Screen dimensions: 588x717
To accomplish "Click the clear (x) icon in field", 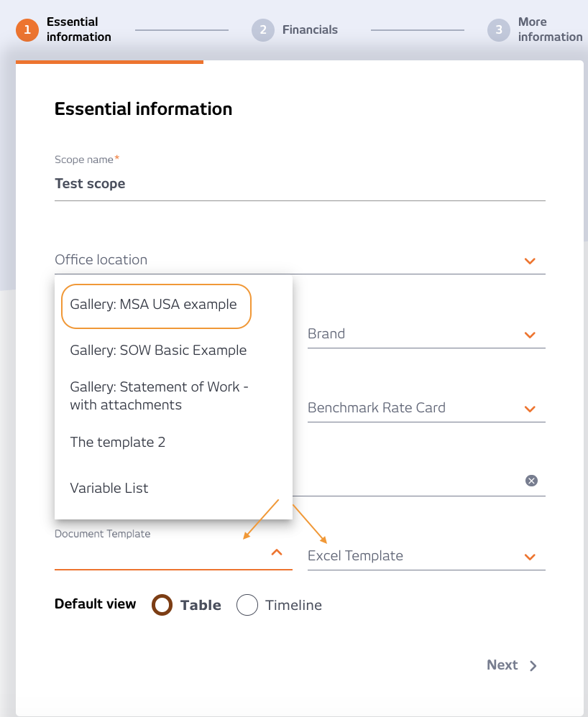I will coord(531,481).
